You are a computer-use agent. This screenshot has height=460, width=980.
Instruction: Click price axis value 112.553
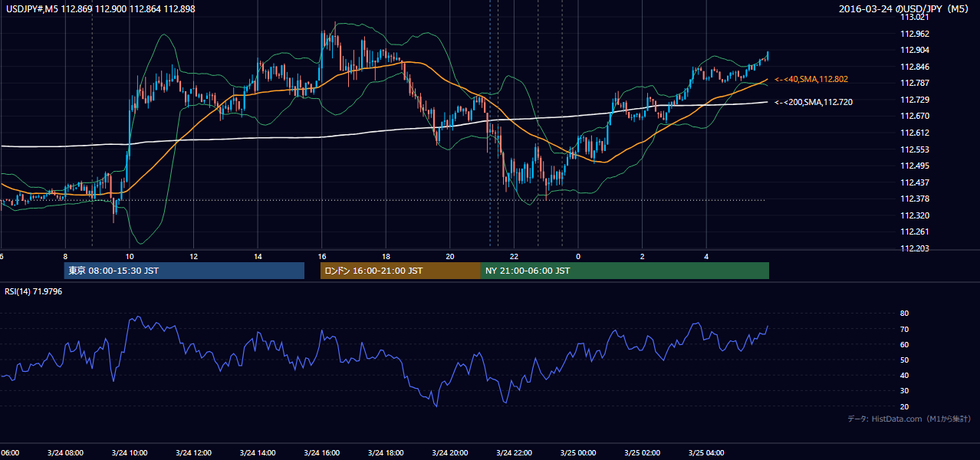(x=915, y=149)
